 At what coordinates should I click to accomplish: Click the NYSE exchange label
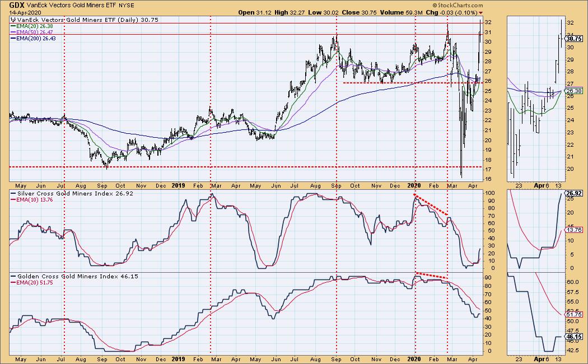click(126, 6)
